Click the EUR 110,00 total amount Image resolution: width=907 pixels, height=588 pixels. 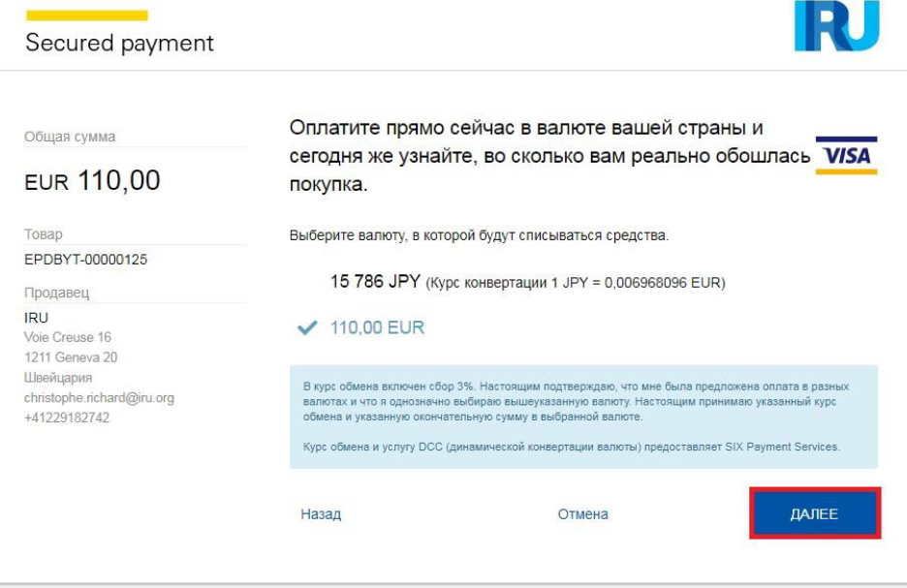[92, 180]
